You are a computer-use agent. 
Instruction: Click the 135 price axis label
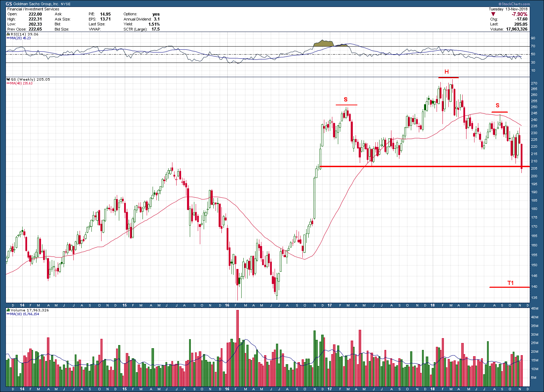pyautogui.click(x=534, y=298)
